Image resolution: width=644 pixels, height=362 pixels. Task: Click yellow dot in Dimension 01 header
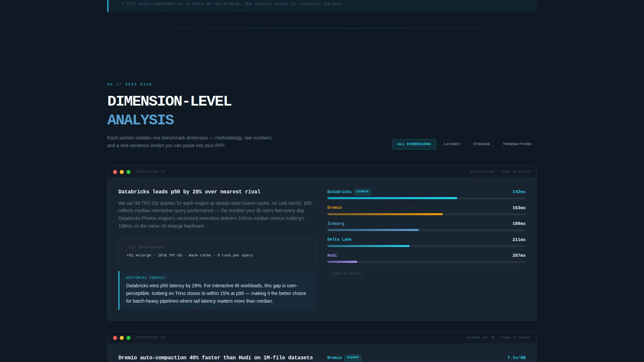click(x=122, y=172)
